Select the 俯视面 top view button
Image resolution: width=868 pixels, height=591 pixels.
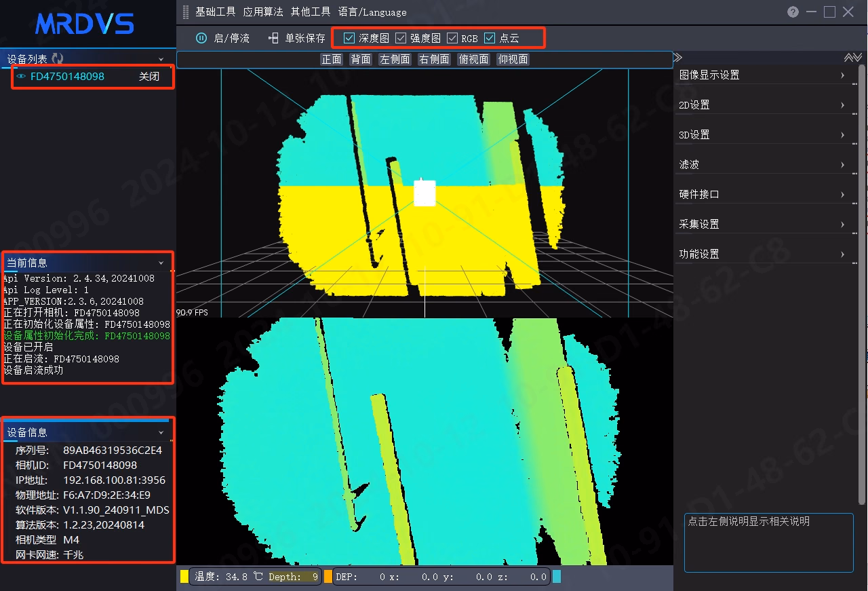pyautogui.click(x=474, y=59)
